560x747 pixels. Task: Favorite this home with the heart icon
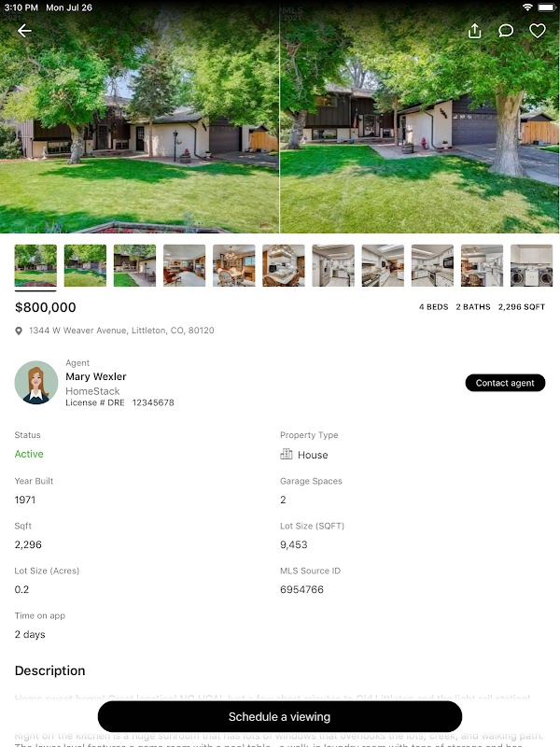(538, 31)
